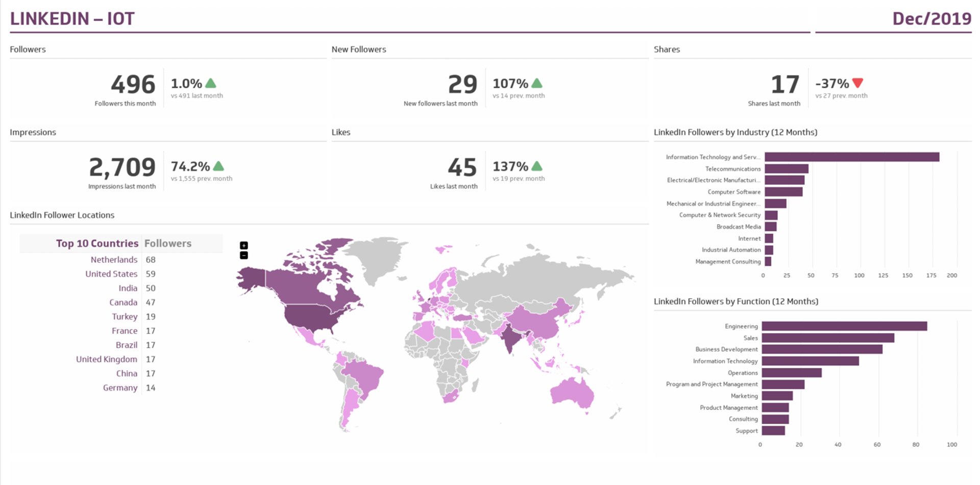Zoom in on the follower locations map
Screen dimensions: 980x485
[x=244, y=246]
